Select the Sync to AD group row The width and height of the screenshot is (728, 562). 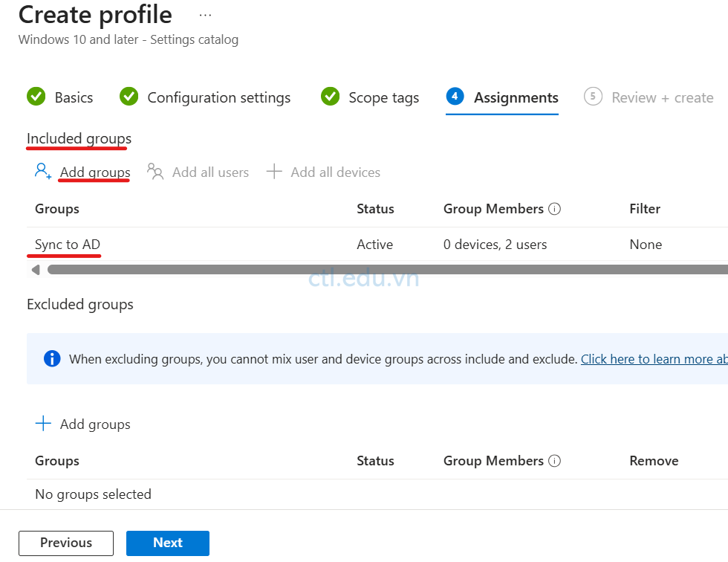(x=377, y=245)
